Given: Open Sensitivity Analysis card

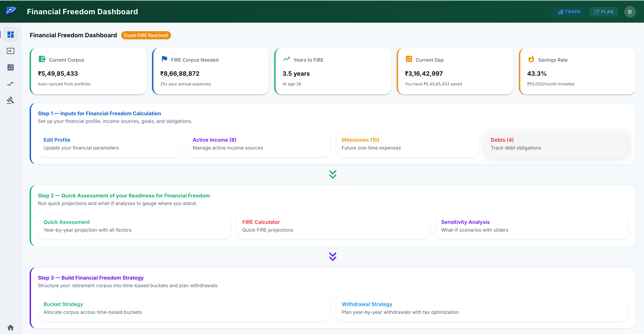Looking at the screenshot, I should click(532, 226).
